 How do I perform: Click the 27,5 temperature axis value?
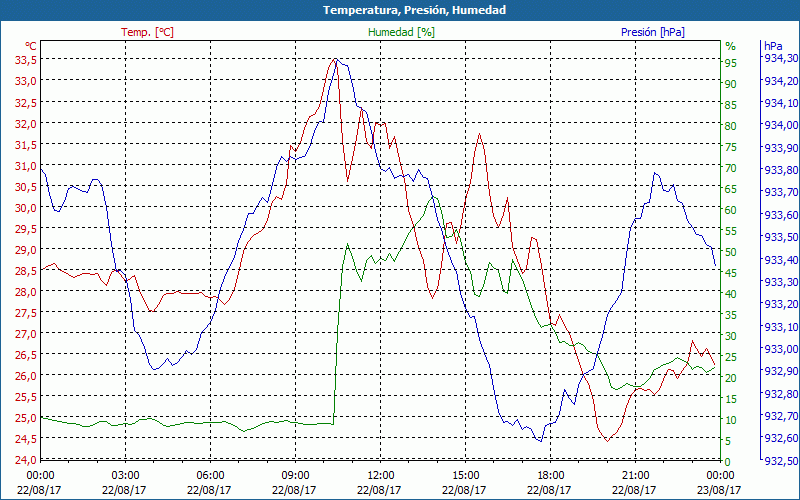coord(25,313)
